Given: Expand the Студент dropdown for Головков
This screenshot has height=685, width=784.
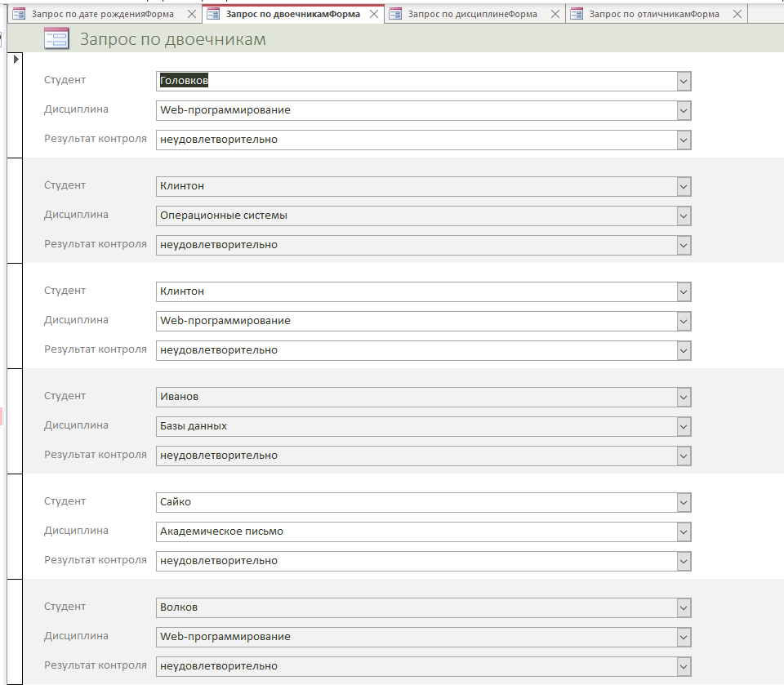Looking at the screenshot, I should pos(684,82).
